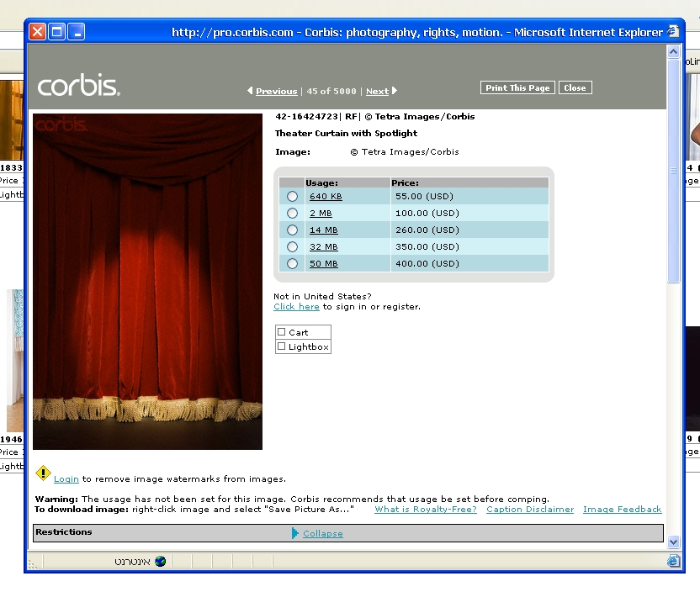Click the blue arrow next to Collapse
Image resolution: width=700 pixels, height=592 pixels.
[x=294, y=533]
